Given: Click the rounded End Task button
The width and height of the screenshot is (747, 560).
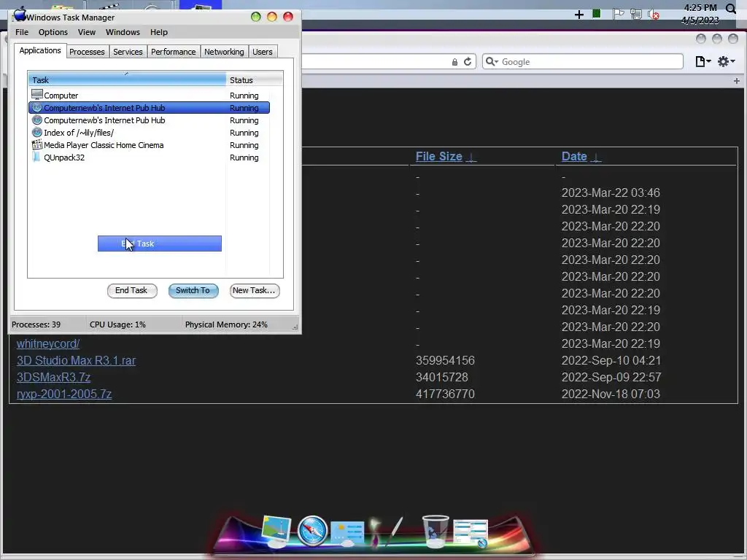Looking at the screenshot, I should 132,290.
